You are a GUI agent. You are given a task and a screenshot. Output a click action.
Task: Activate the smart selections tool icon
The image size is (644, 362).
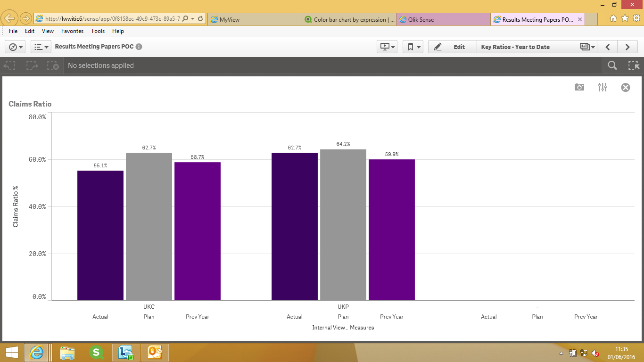click(633, 66)
